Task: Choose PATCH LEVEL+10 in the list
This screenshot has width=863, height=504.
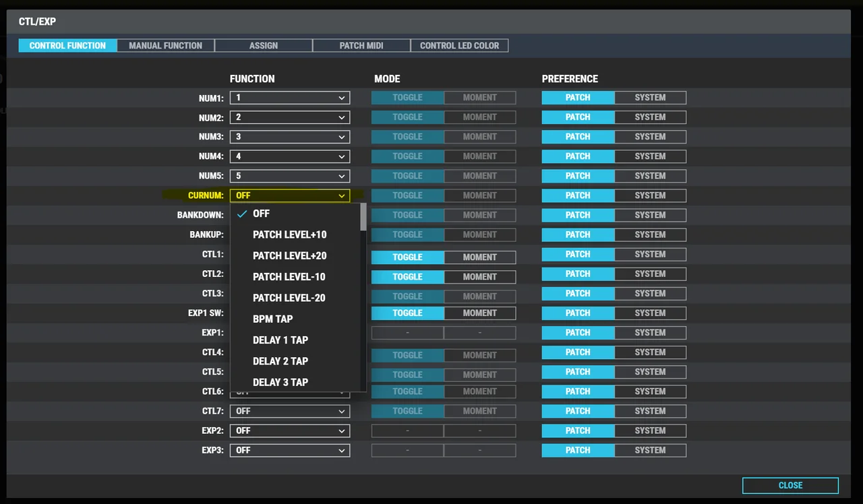Action: click(289, 235)
